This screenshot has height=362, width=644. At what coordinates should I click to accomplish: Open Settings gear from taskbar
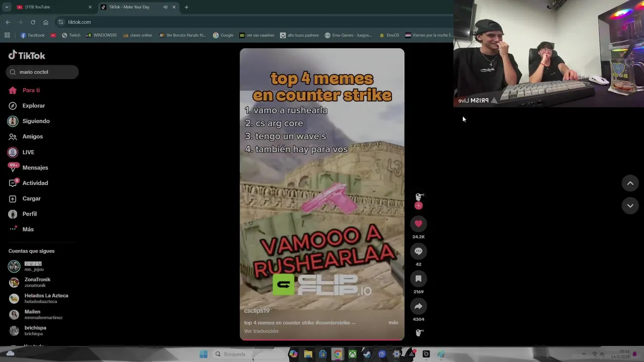pyautogui.click(x=396, y=354)
